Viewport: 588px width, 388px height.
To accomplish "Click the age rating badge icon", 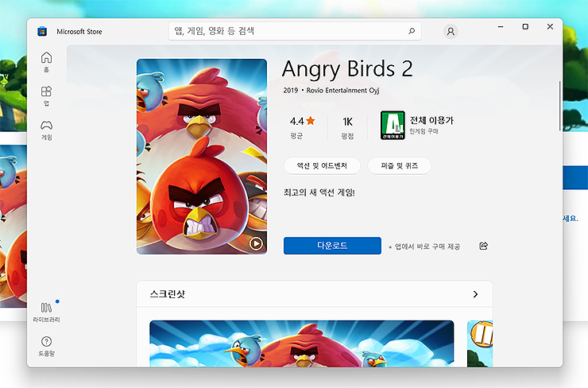I will (393, 126).
